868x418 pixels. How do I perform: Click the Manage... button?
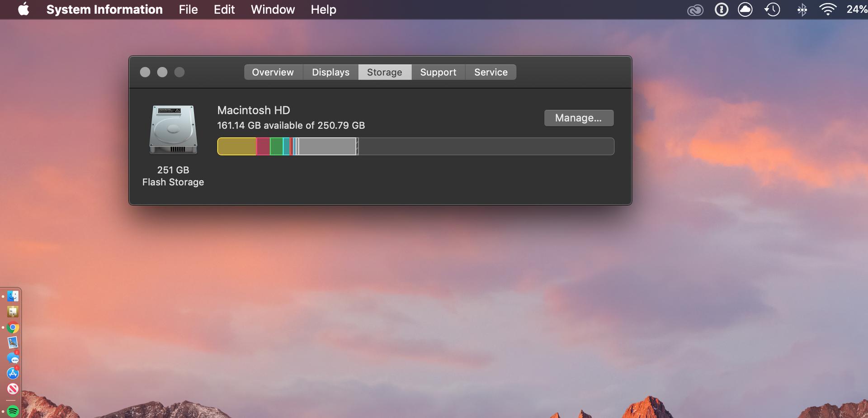pyautogui.click(x=579, y=118)
